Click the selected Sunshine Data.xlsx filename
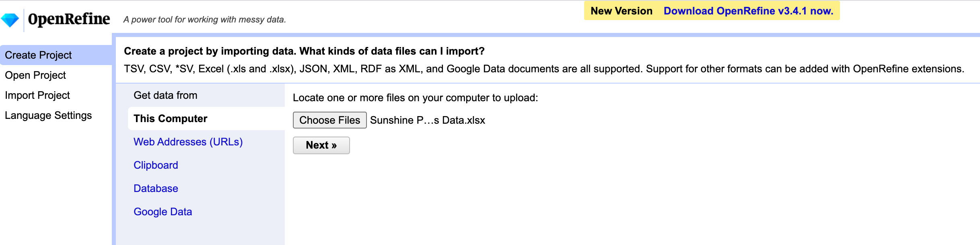 427,120
